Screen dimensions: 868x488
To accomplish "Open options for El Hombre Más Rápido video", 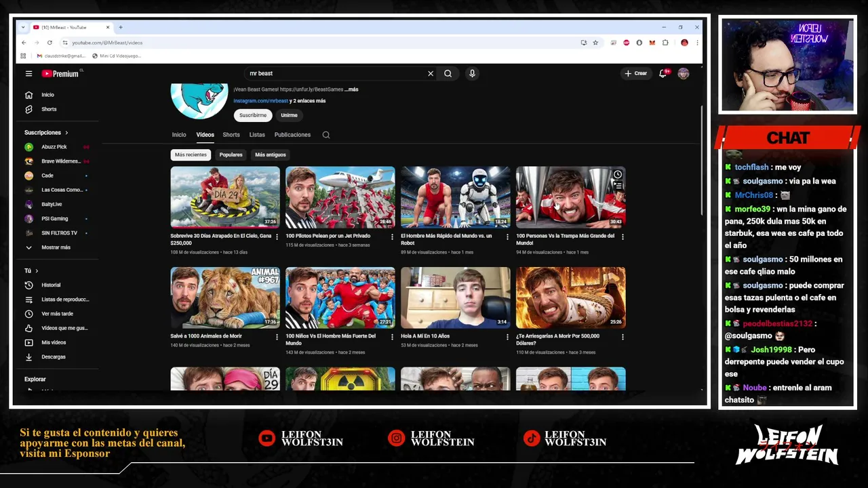I will pyautogui.click(x=507, y=237).
